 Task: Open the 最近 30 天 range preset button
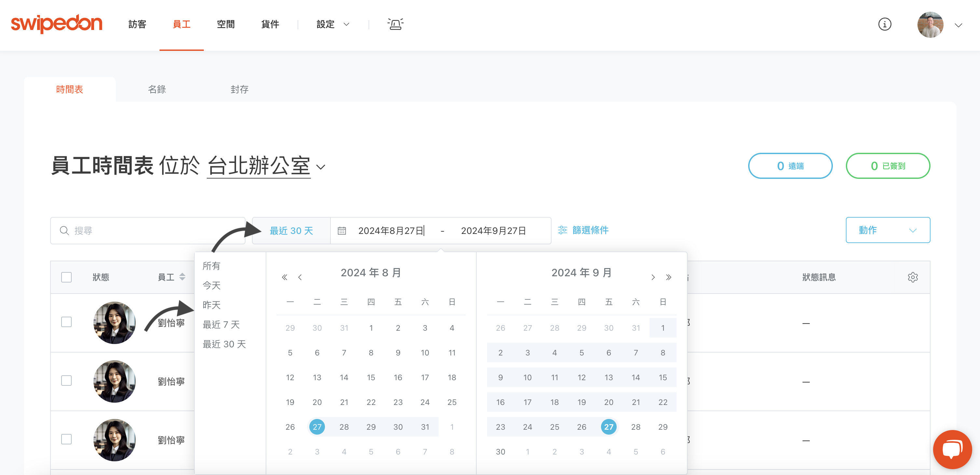coord(291,231)
